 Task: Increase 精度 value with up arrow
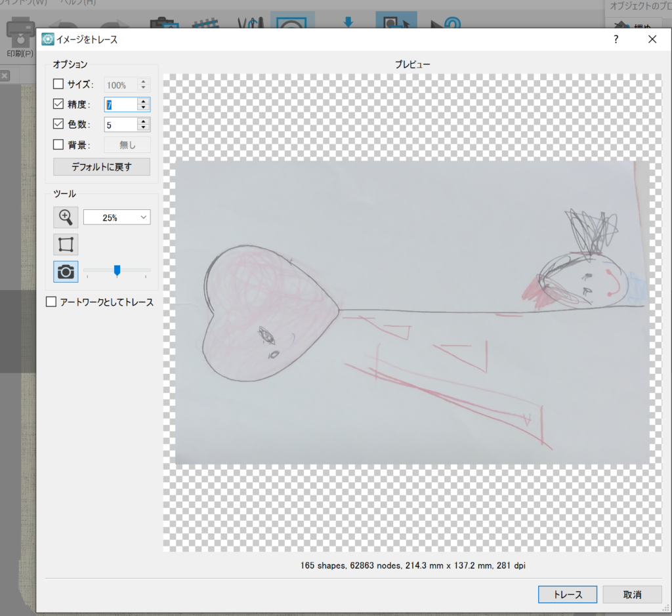tap(143, 101)
